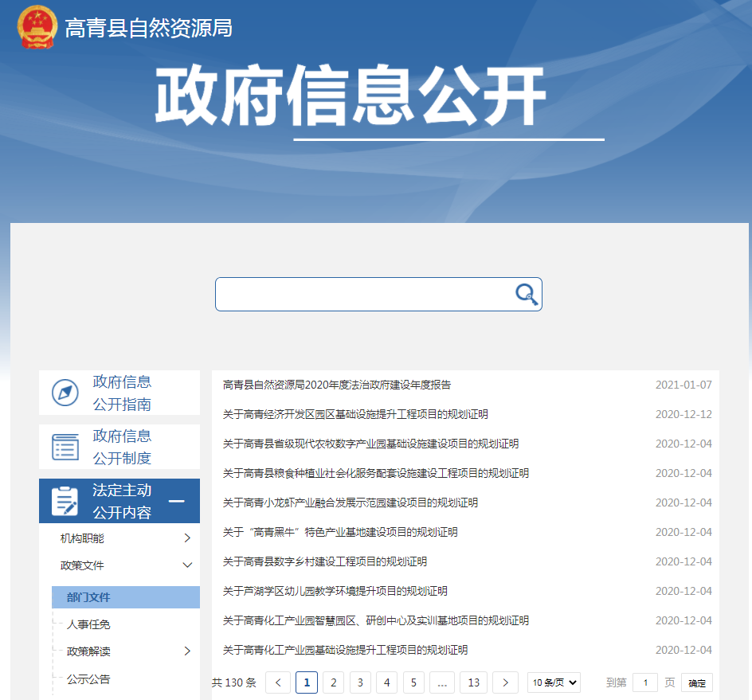Open the 2020年度法治政府建设年度报告 article

337,385
